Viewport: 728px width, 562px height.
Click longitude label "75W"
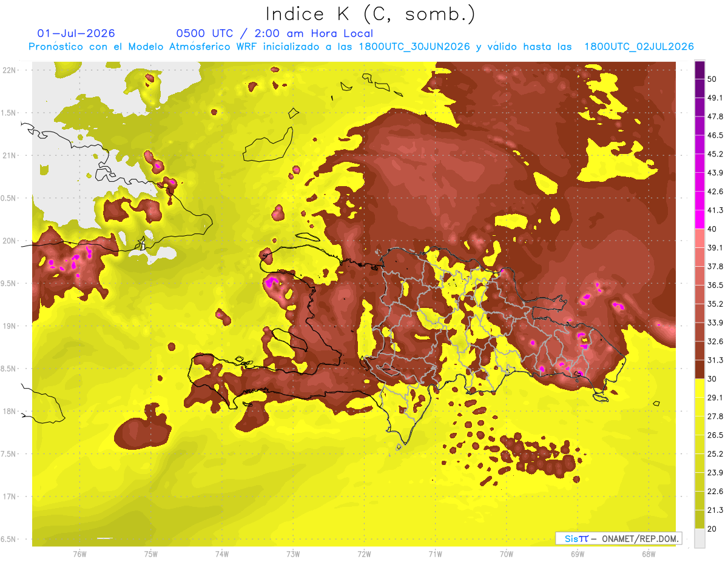[150, 554]
